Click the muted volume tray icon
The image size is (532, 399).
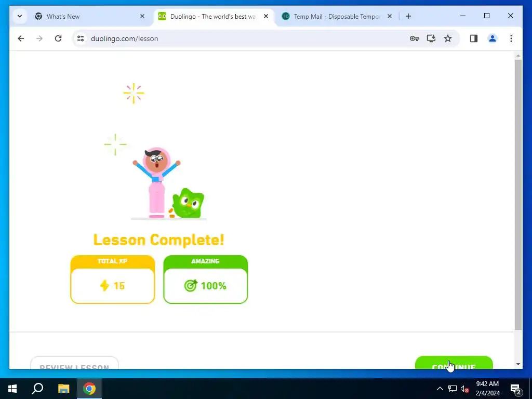[x=465, y=389]
